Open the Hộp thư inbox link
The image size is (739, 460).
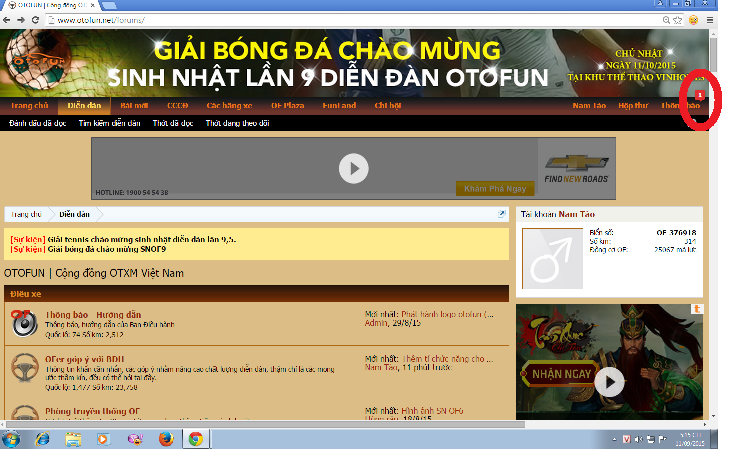(x=633, y=106)
